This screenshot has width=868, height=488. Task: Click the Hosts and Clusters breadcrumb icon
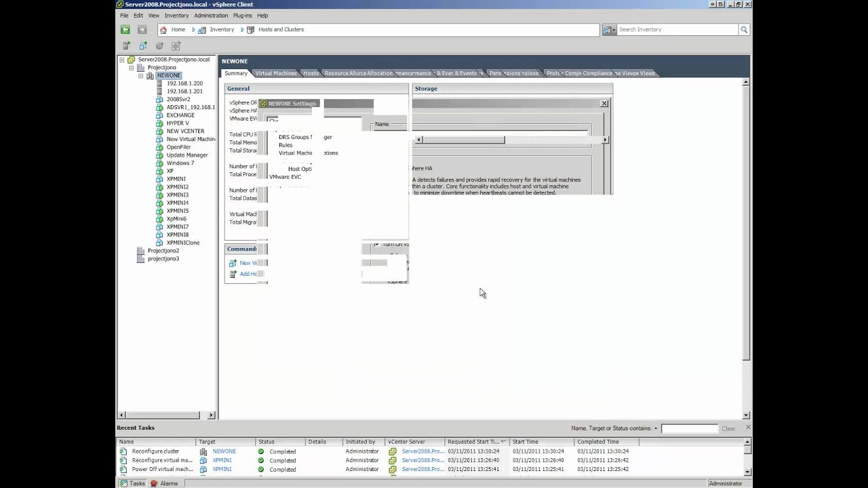tap(250, 30)
